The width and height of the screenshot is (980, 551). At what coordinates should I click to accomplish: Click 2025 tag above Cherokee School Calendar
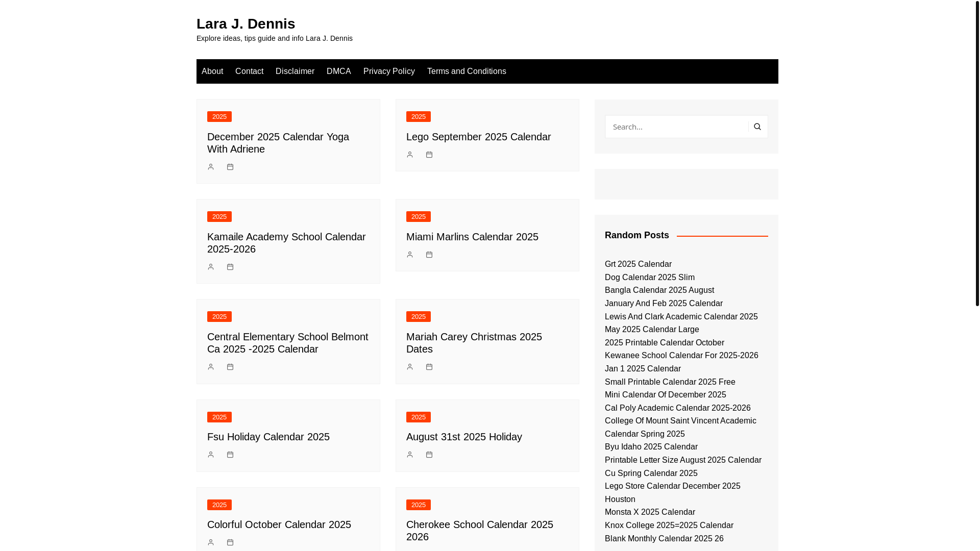[x=419, y=505]
